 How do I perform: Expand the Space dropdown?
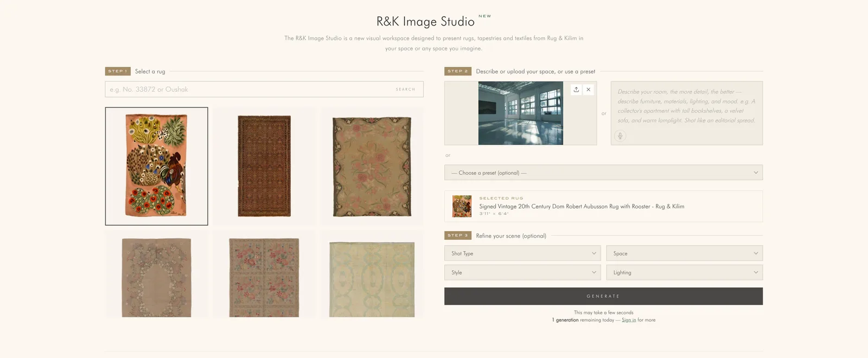point(684,253)
